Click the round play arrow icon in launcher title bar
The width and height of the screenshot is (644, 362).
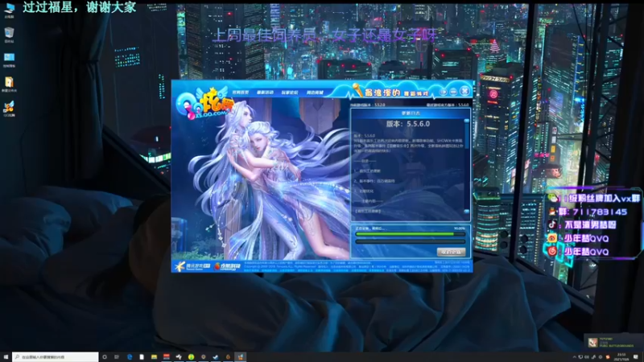click(444, 92)
